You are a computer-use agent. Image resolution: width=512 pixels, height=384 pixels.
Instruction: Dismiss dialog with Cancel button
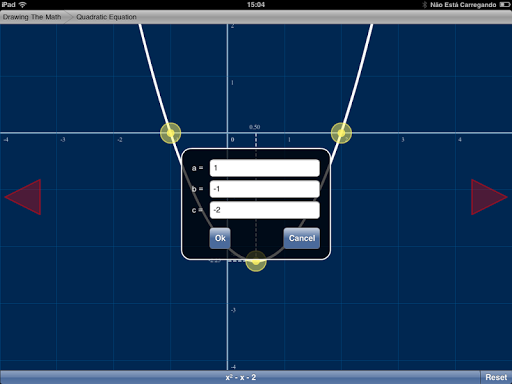pyautogui.click(x=302, y=238)
